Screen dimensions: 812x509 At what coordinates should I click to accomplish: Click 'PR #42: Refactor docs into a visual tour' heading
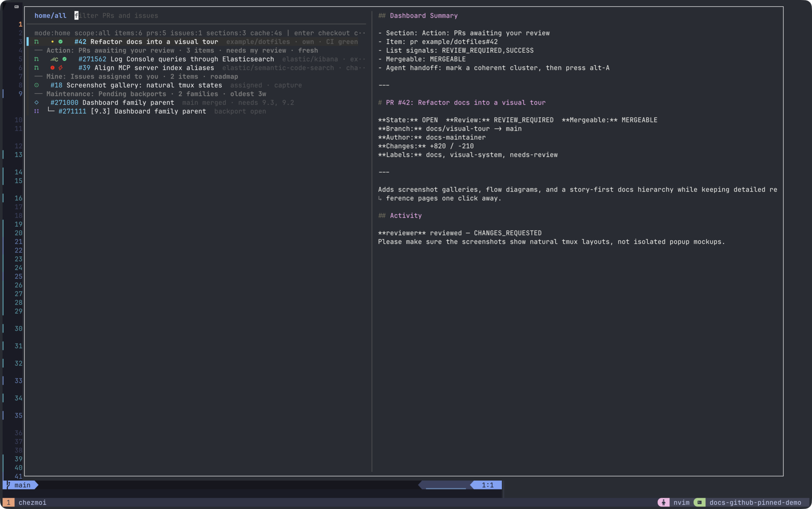tap(466, 103)
